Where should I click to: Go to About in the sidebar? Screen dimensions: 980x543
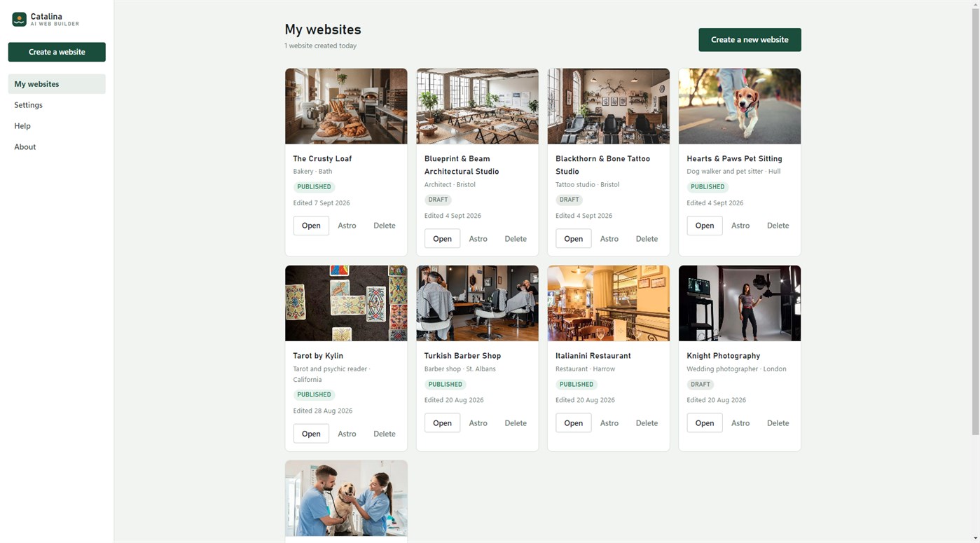pyautogui.click(x=57, y=147)
